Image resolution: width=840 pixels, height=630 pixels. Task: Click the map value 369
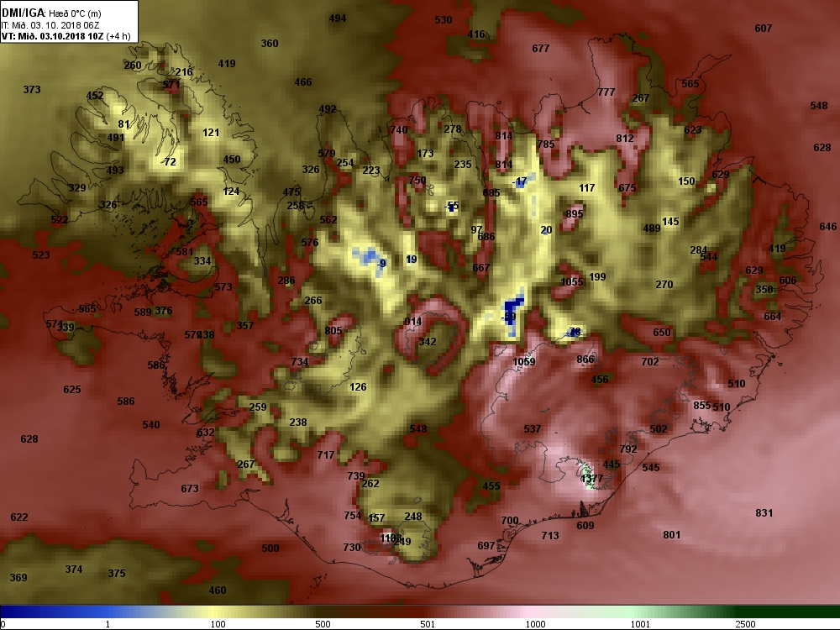pyautogui.click(x=18, y=578)
